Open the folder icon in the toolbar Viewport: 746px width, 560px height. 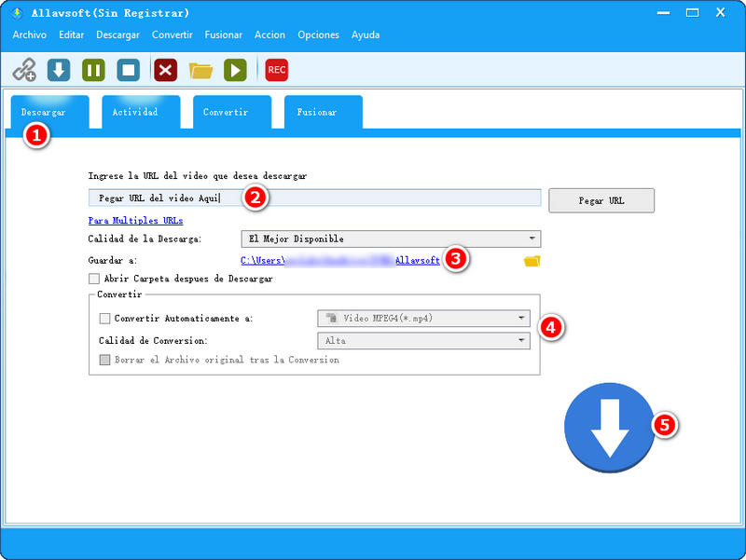(200, 70)
